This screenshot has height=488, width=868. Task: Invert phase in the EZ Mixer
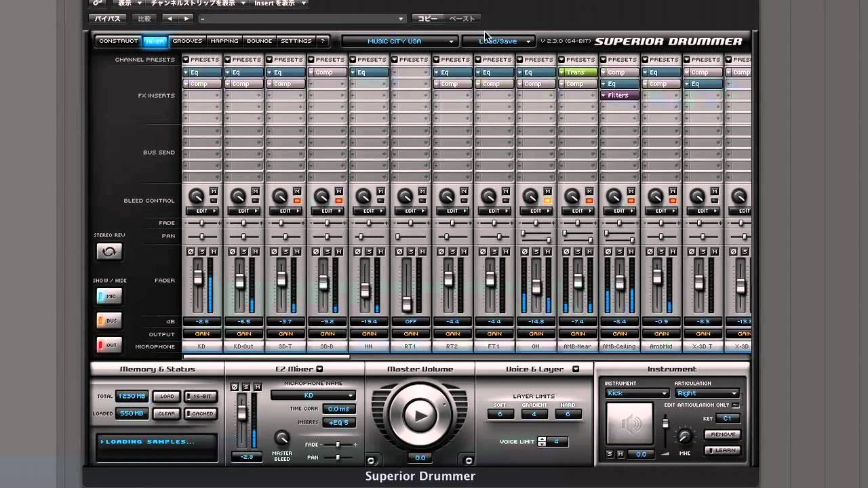tap(235, 387)
